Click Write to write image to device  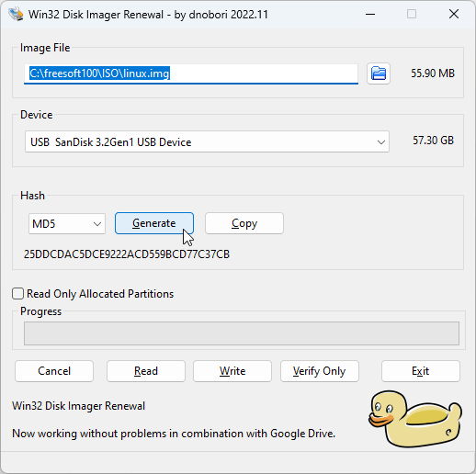232,371
